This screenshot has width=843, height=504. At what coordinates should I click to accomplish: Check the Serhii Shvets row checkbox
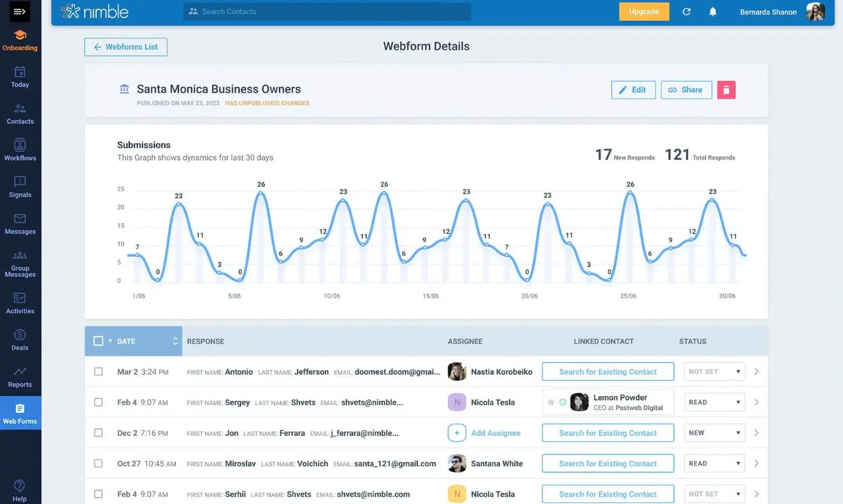point(98,494)
